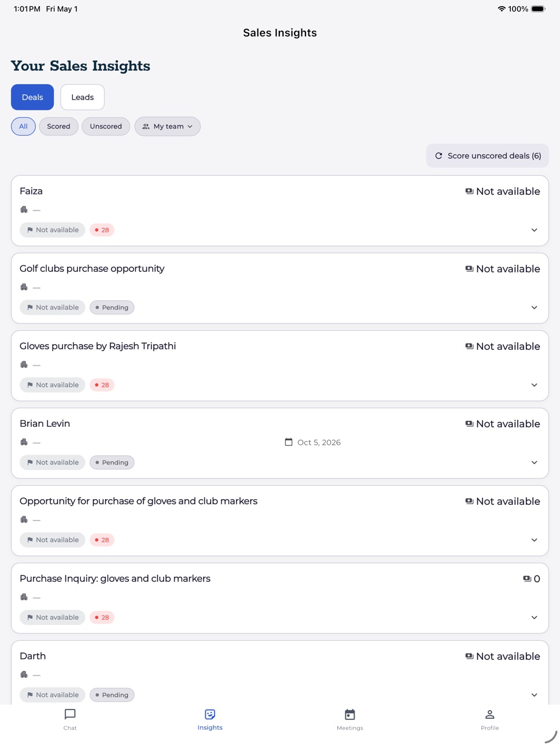The height and width of the screenshot is (746, 560).
Task: Click Opportunity for purchase of gloves title
Action: pyautogui.click(x=138, y=501)
